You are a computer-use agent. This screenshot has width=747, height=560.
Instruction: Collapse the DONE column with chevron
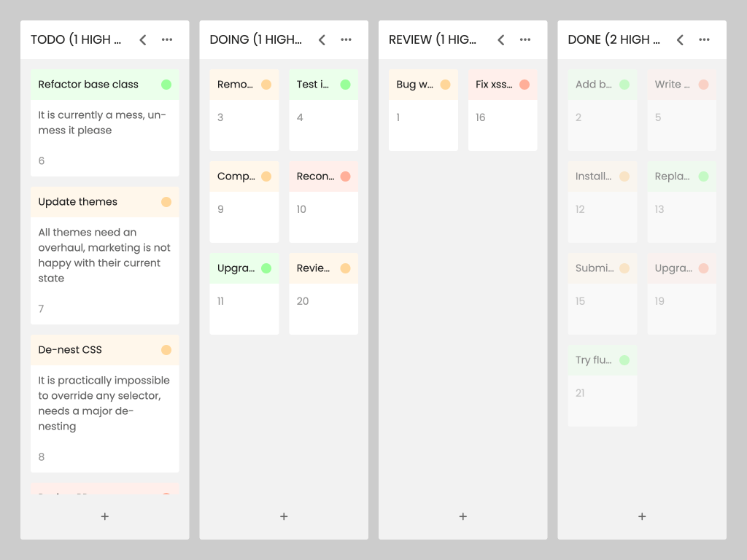pyautogui.click(x=681, y=40)
